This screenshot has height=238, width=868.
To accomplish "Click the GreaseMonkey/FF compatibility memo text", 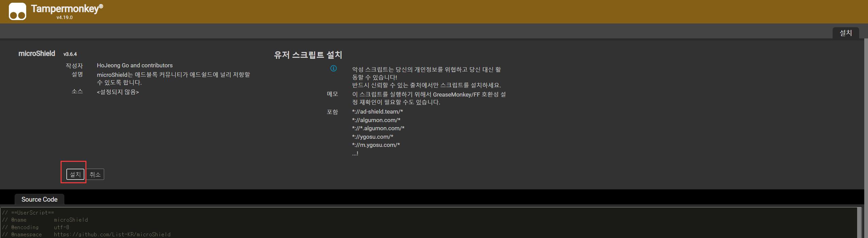I will [x=429, y=98].
